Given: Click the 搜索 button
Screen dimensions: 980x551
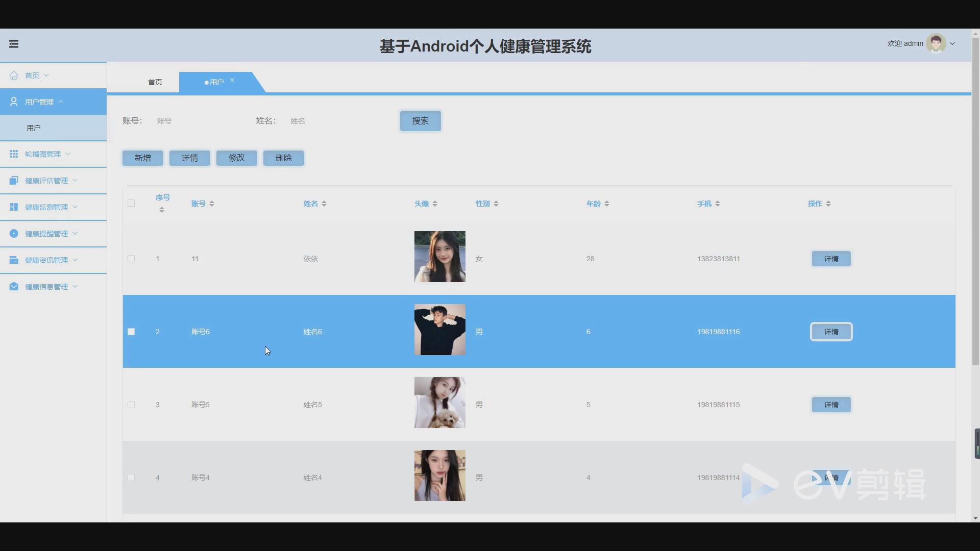Looking at the screenshot, I should point(420,121).
